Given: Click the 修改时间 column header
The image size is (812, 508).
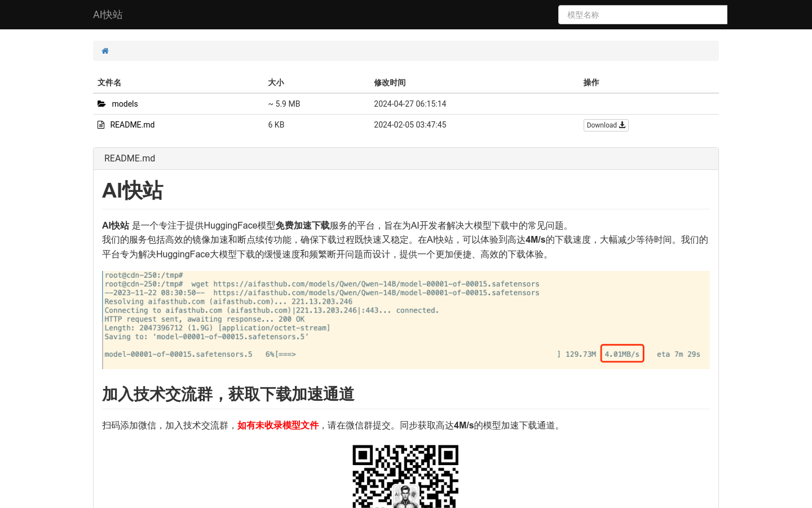Looking at the screenshot, I should point(390,82).
